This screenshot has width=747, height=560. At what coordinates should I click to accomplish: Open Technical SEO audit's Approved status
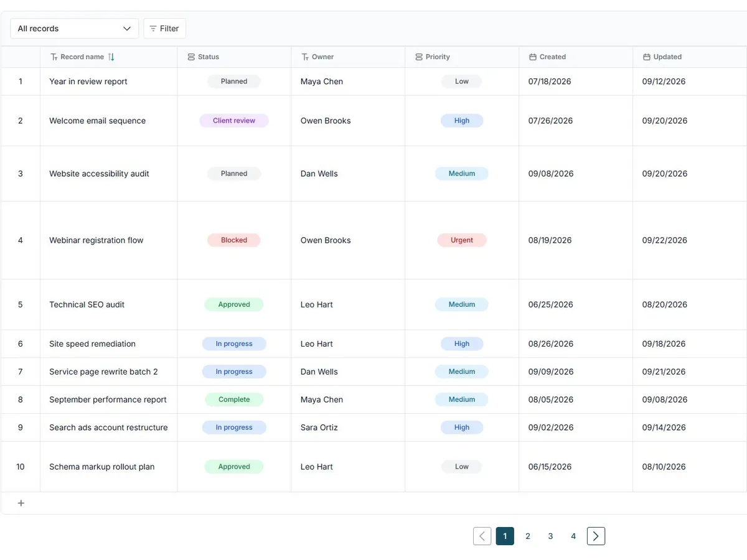[234, 304]
